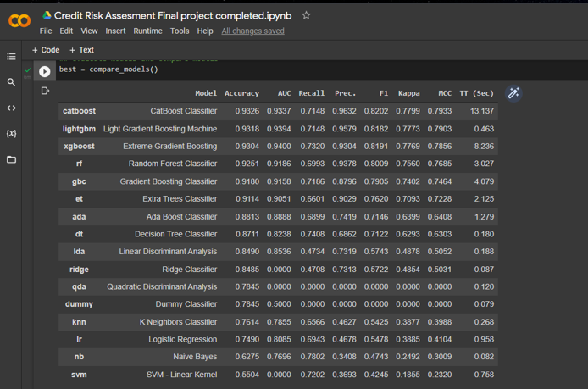
Task: Click the MCC column header
Action: (x=445, y=93)
